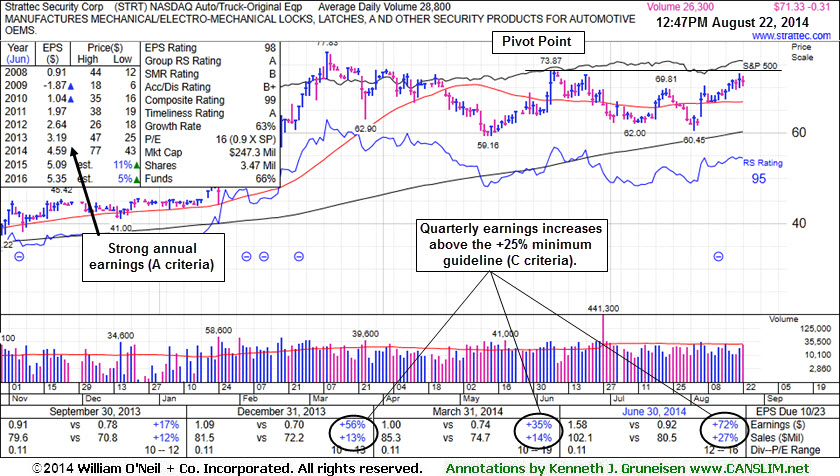The width and height of the screenshot is (840, 476).
Task: Click the Funds 66% row
Action: (210, 179)
